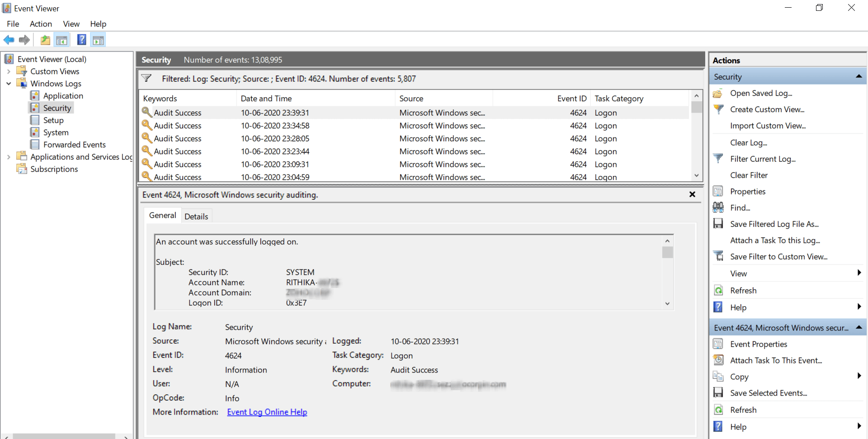Open the Copy submenu arrow in Actions

pyautogui.click(x=859, y=376)
